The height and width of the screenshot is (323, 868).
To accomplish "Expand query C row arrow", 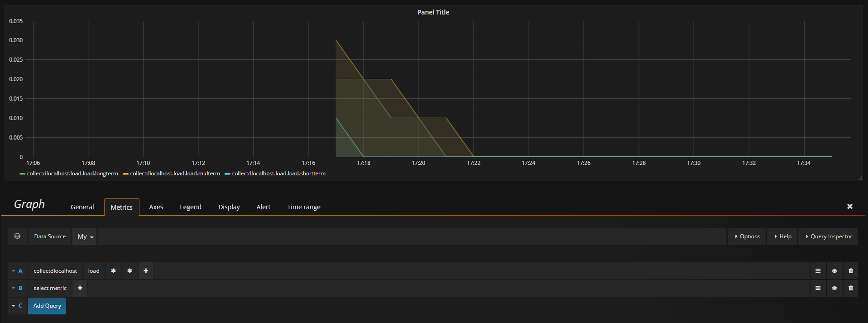I will tap(13, 306).
